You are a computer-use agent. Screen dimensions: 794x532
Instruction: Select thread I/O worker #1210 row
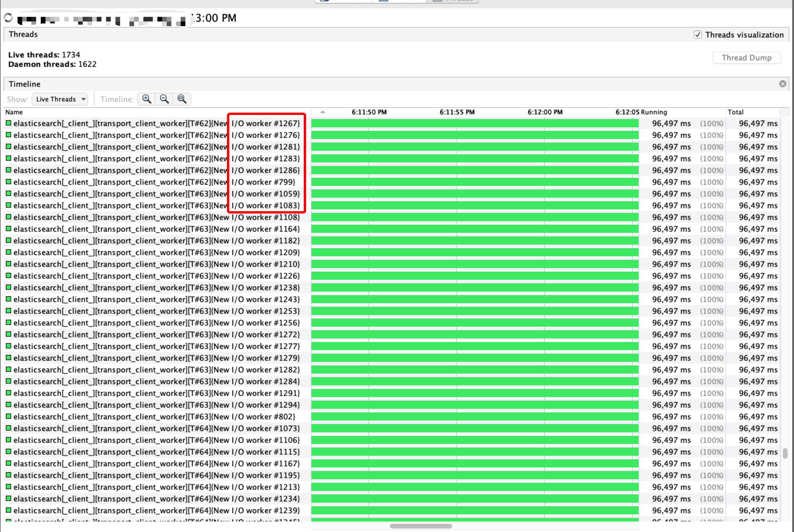point(392,264)
